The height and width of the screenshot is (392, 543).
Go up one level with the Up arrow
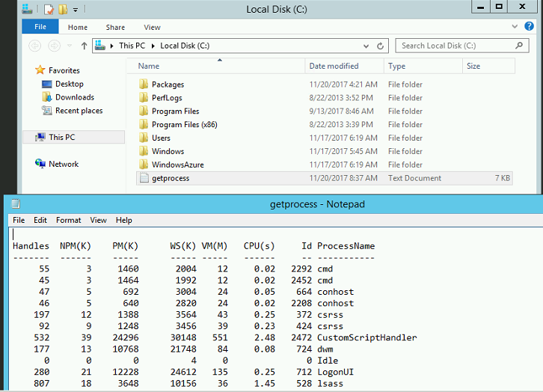coord(84,46)
